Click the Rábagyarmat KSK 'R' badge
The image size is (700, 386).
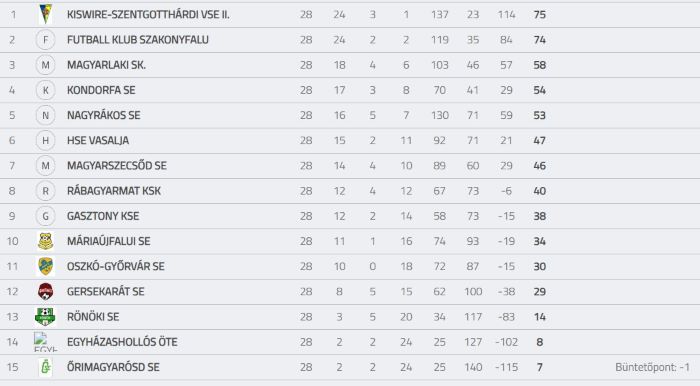pos(46,191)
